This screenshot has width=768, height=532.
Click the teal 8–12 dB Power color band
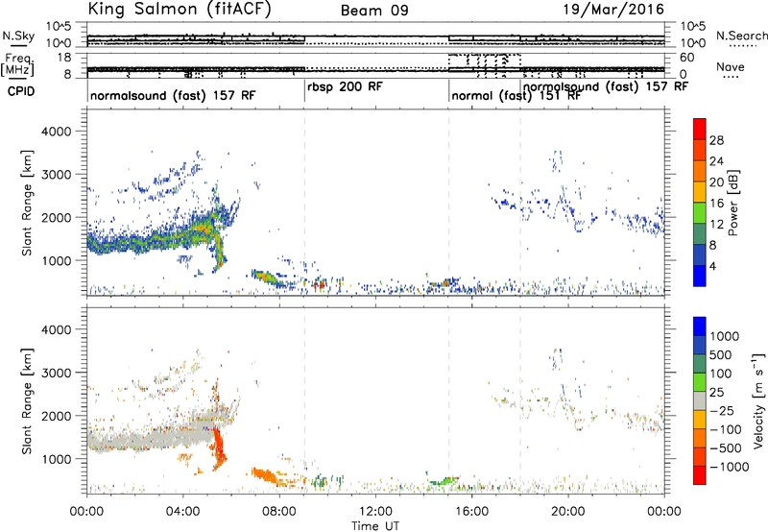pos(700,234)
